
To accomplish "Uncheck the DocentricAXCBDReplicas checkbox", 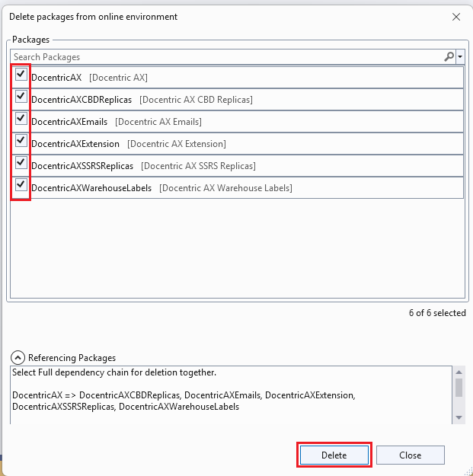I will tap(21, 97).
